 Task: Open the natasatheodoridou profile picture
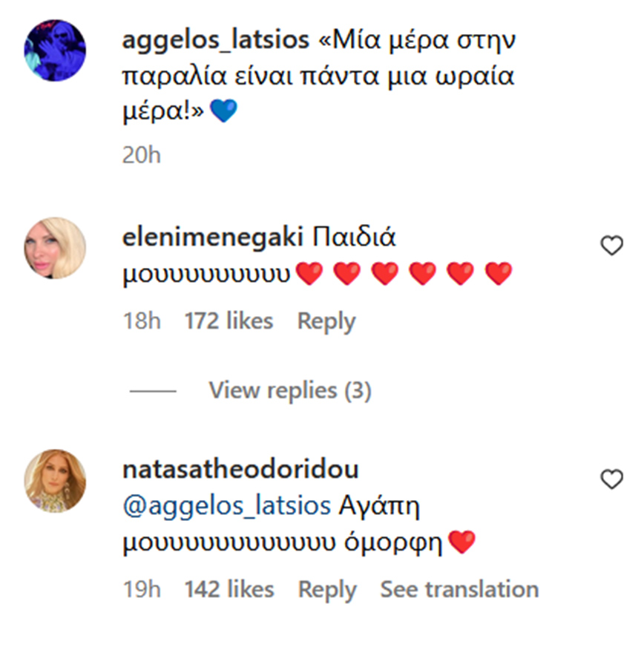coord(56,480)
